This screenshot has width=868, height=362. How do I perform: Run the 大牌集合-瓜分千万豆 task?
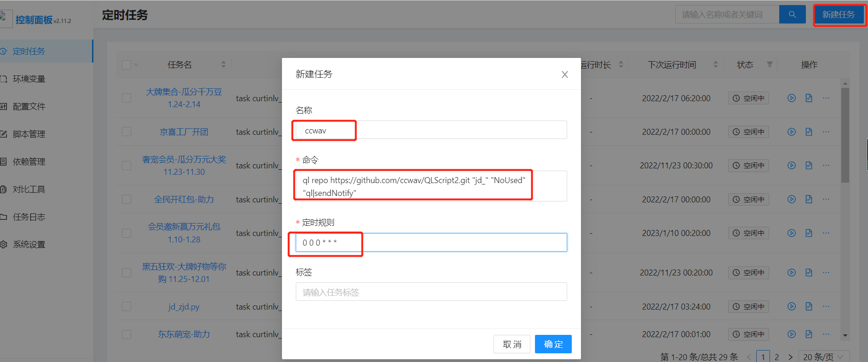(x=792, y=98)
